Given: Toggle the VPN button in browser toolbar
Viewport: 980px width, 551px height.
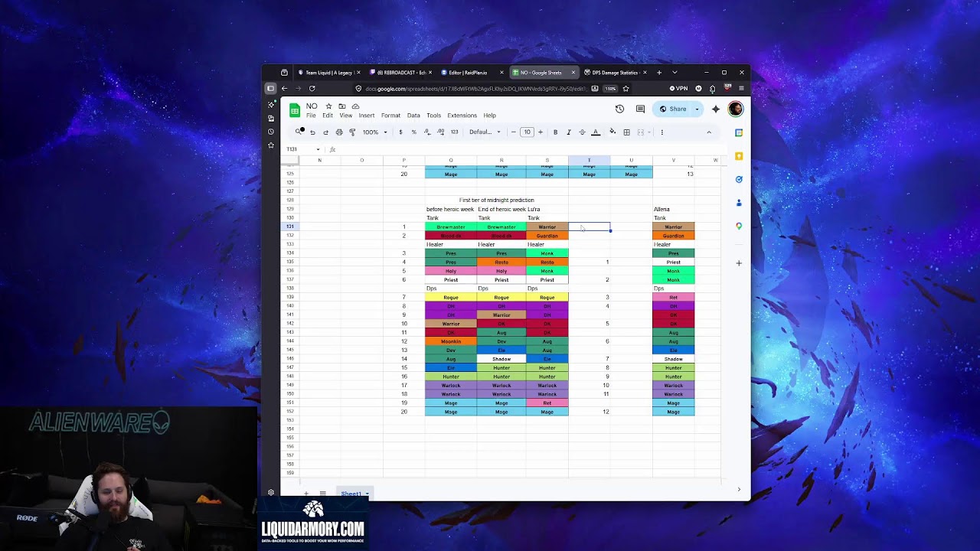Looking at the screenshot, I should click(678, 89).
